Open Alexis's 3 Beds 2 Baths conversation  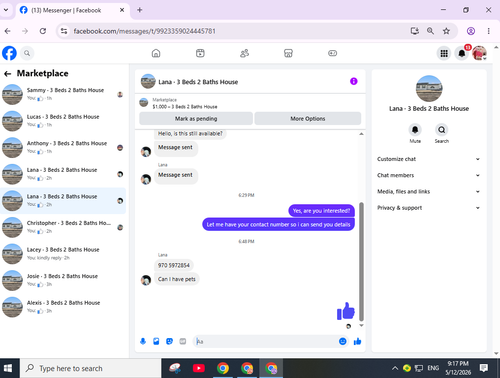[x=63, y=307]
